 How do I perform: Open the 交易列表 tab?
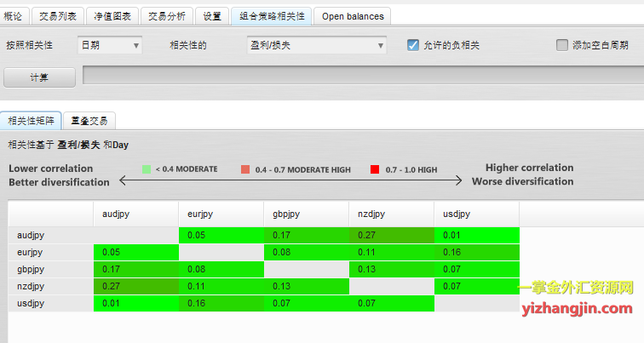point(59,15)
